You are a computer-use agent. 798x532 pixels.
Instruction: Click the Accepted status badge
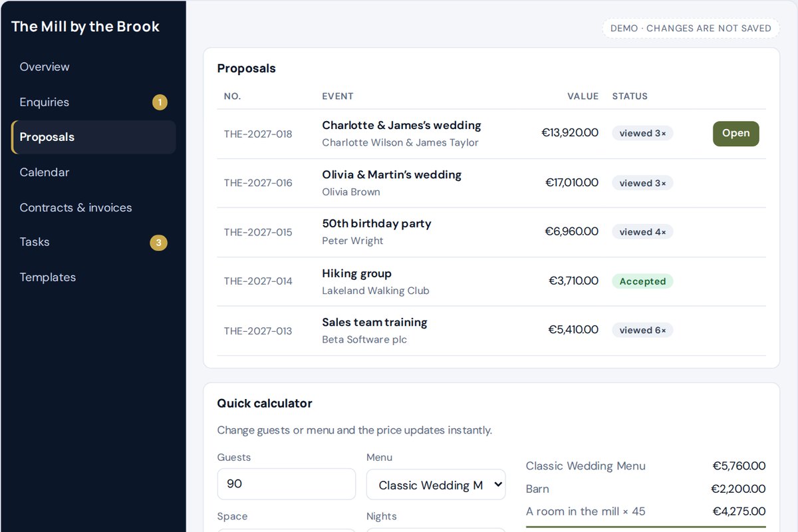coord(642,281)
